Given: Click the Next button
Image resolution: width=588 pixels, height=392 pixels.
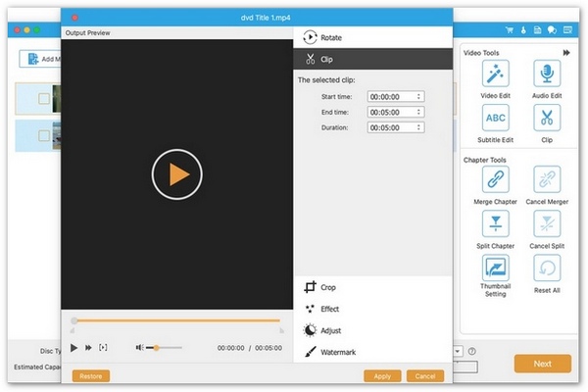Looking at the screenshot, I should pyautogui.click(x=543, y=364).
